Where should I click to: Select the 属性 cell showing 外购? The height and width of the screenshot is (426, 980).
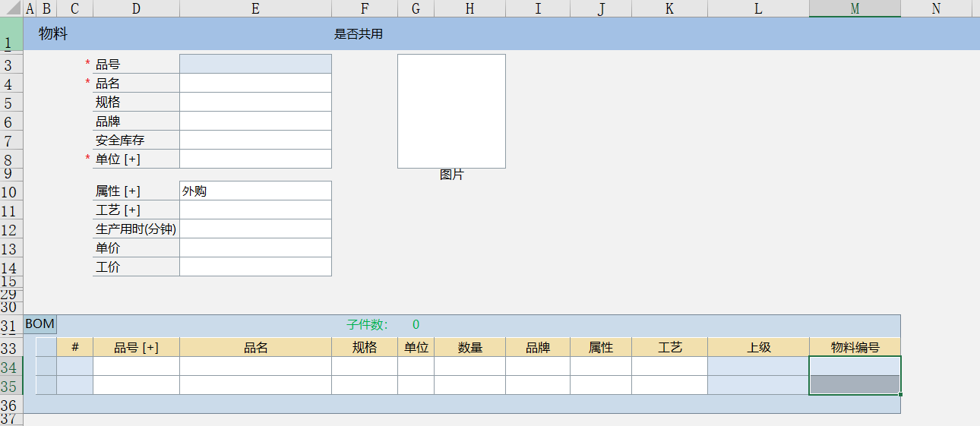pyautogui.click(x=255, y=191)
